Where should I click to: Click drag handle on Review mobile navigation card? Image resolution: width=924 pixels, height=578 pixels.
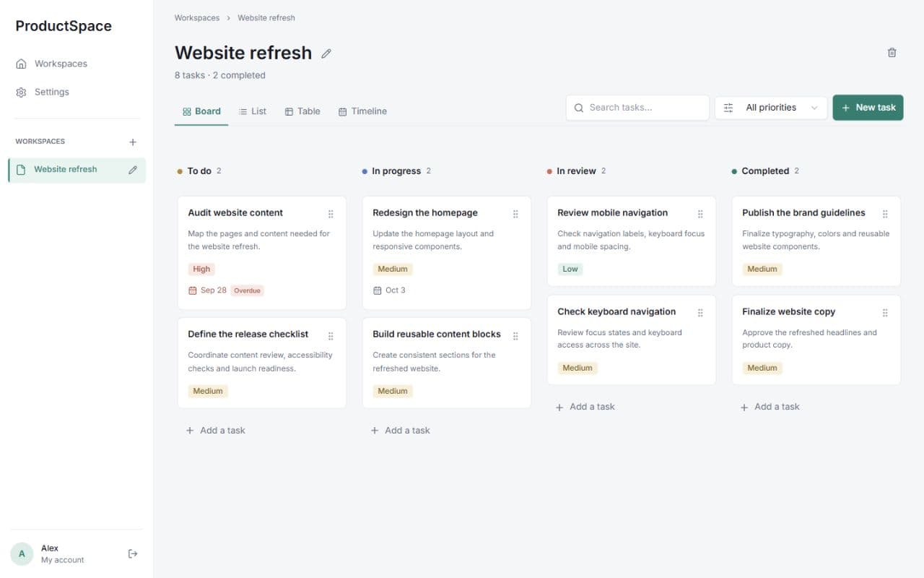(700, 214)
